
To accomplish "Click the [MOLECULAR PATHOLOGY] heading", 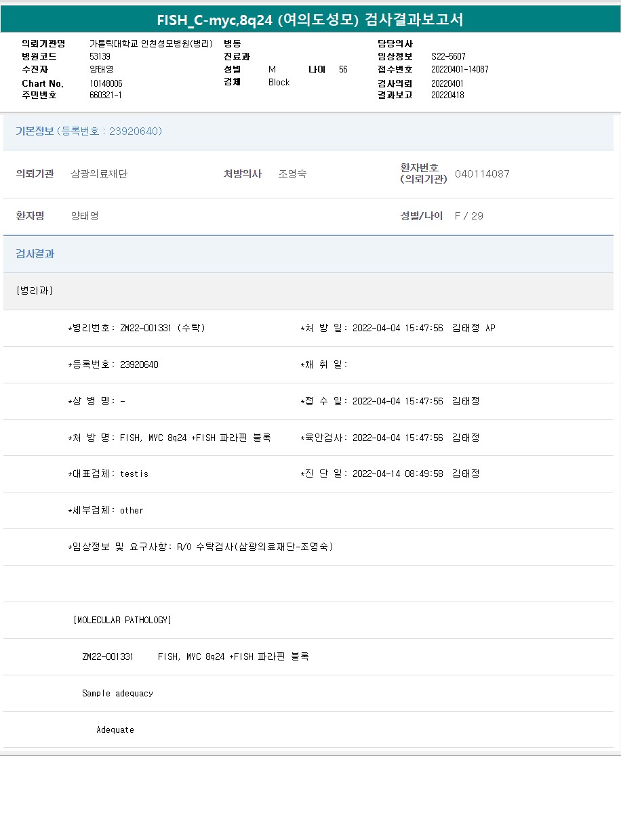I will click(122, 620).
